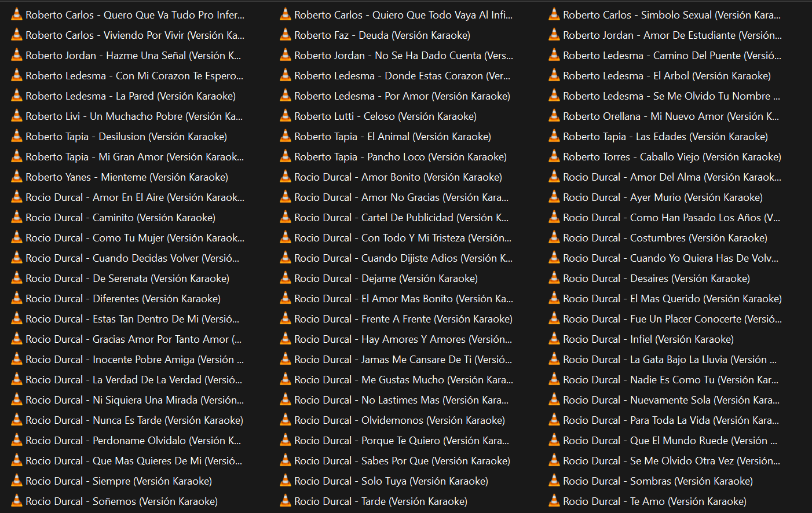Select file Roberto Ledesma - La Pared
This screenshot has width=812, height=513.
(x=130, y=96)
